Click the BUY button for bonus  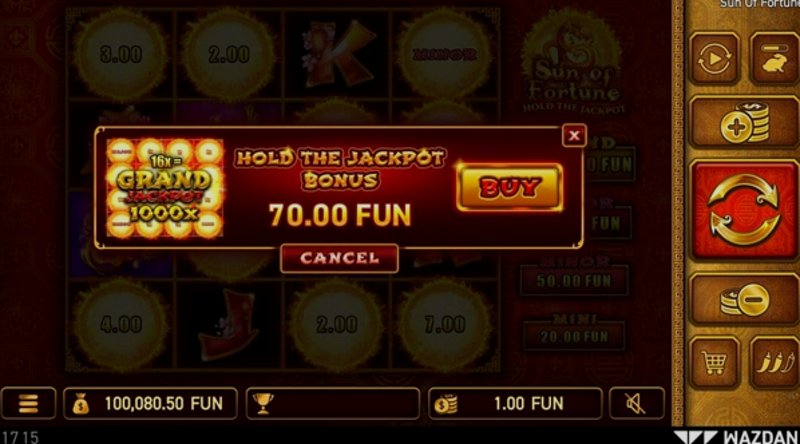click(510, 187)
